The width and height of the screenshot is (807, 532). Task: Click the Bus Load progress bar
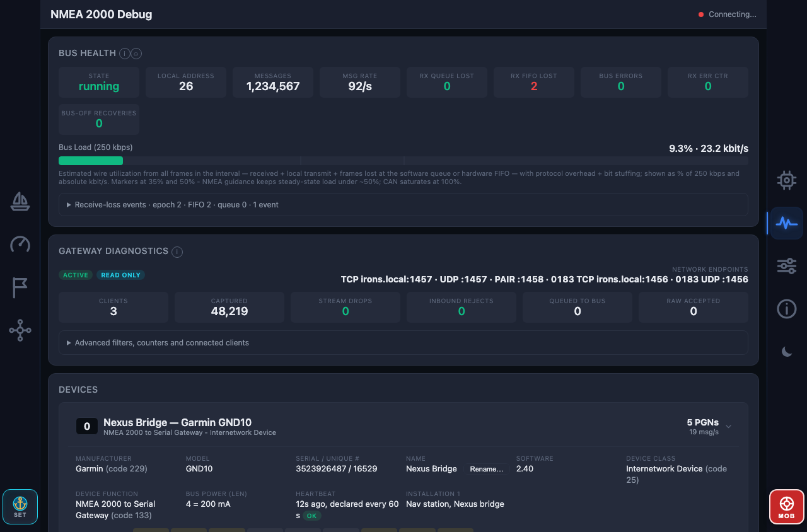[403, 161]
